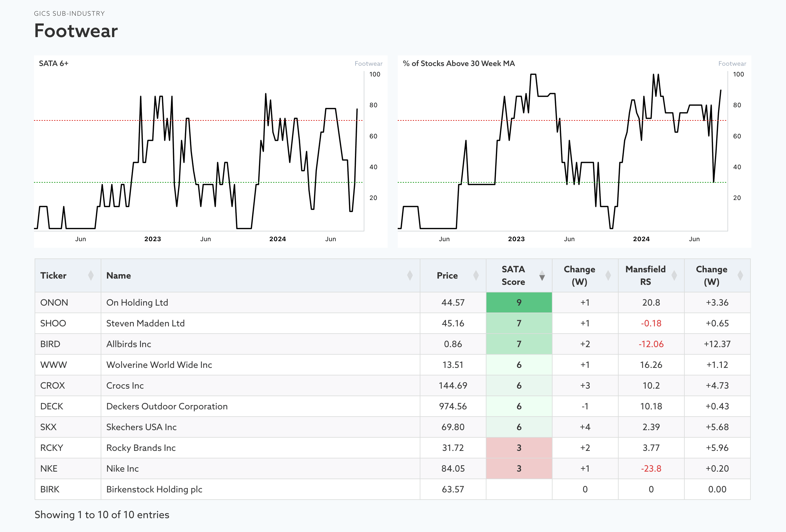Click the Name column header
Screen dimensions: 786x532
(260, 275)
